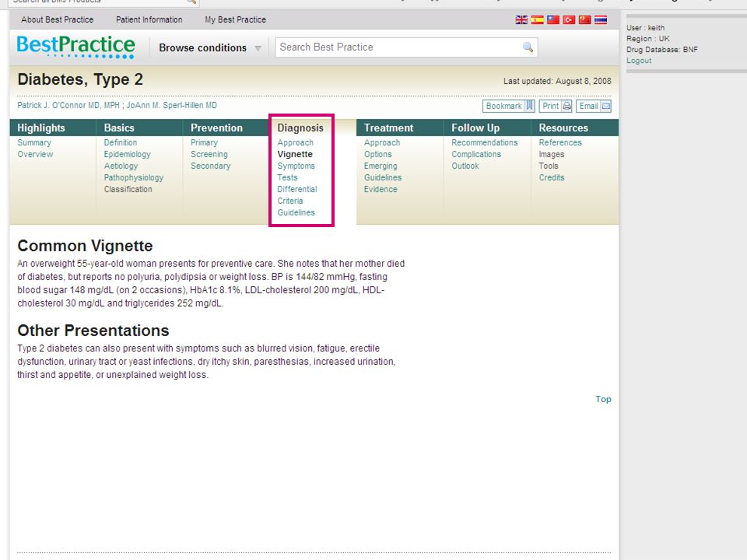Go to Definition under Basics

[121, 142]
